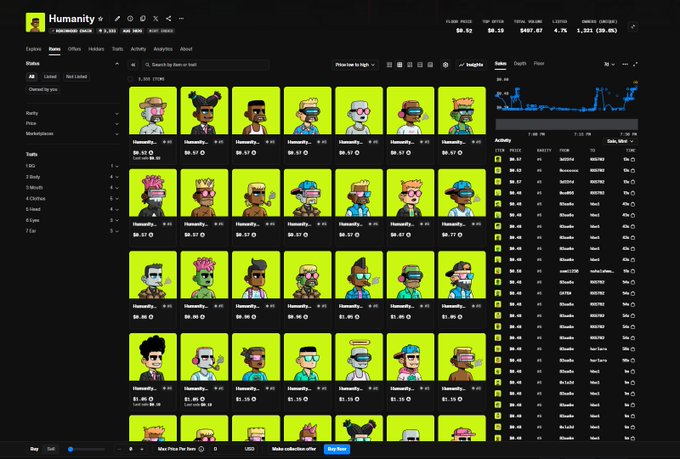Screen dimensions: 680x459
Task: Choose the fifth layout view icon
Action: (x=430, y=65)
